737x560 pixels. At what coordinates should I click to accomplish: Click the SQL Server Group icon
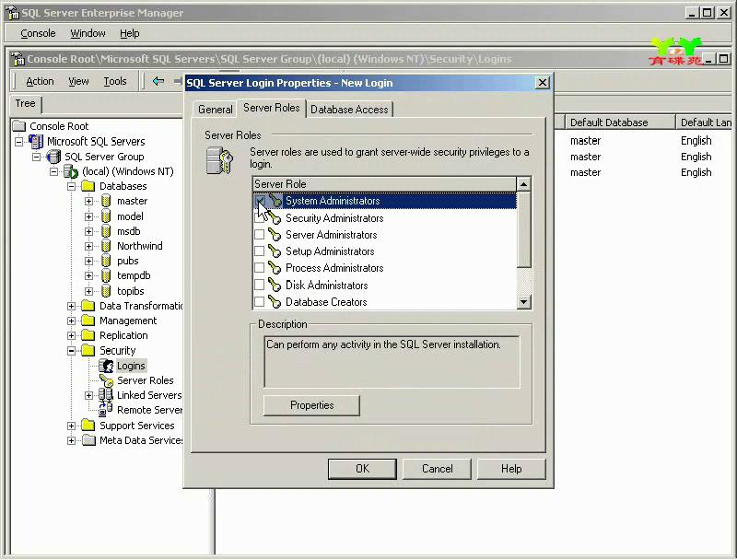[53, 157]
